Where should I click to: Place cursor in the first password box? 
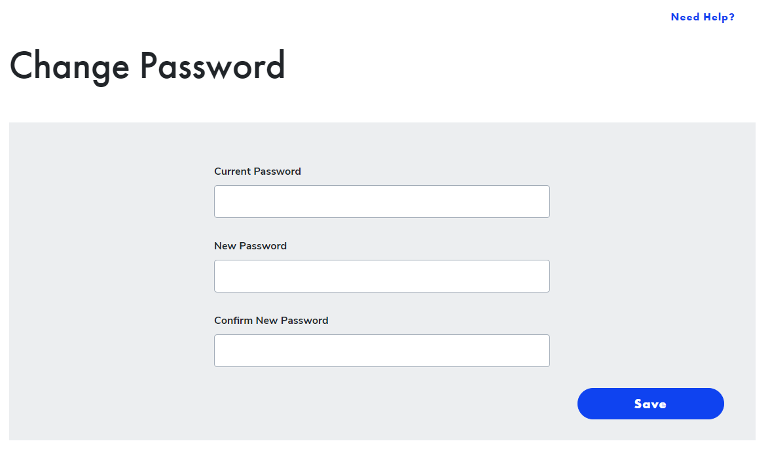[x=381, y=201]
